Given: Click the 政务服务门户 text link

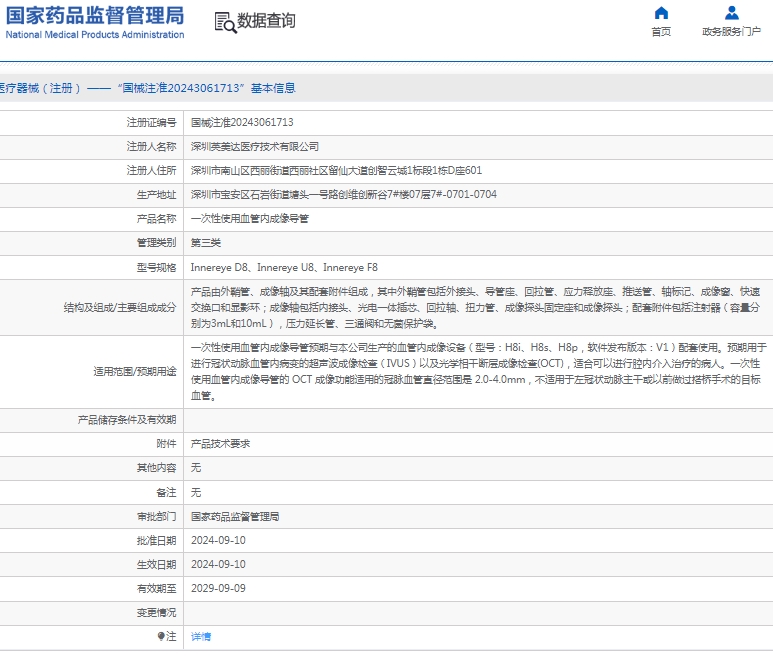Looking at the screenshot, I should coord(732,32).
